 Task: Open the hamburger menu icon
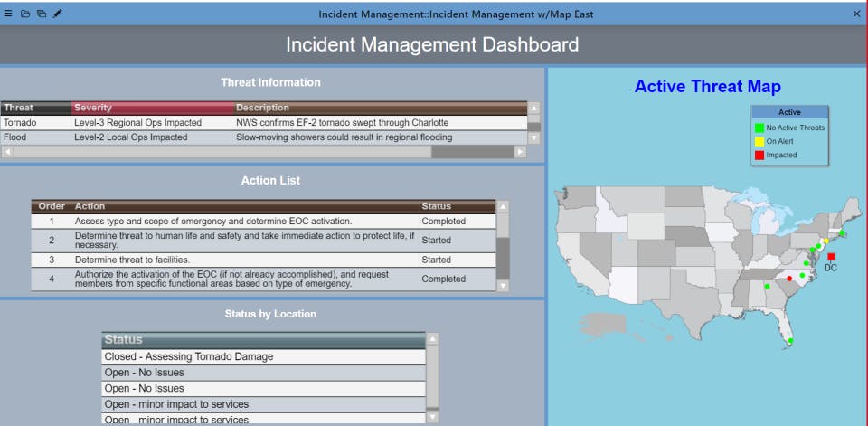tap(8, 14)
